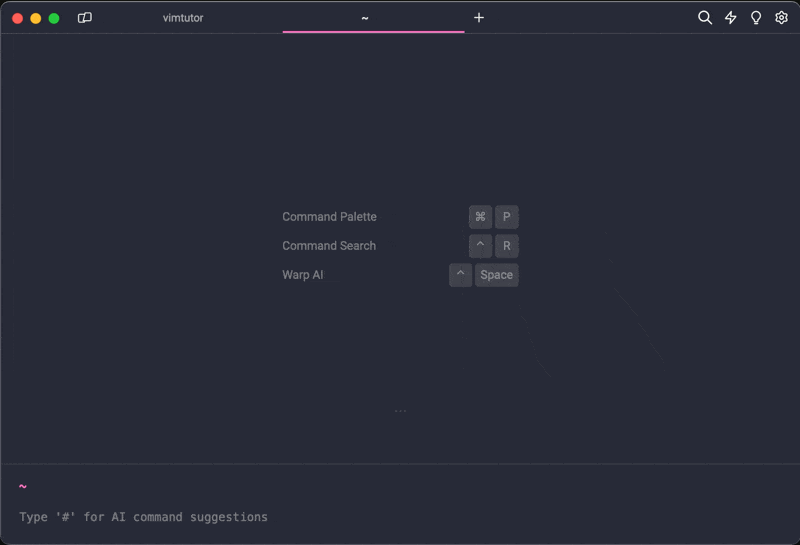Click the ^ keycap in Command Search row
This screenshot has width=800, height=545.
point(480,246)
